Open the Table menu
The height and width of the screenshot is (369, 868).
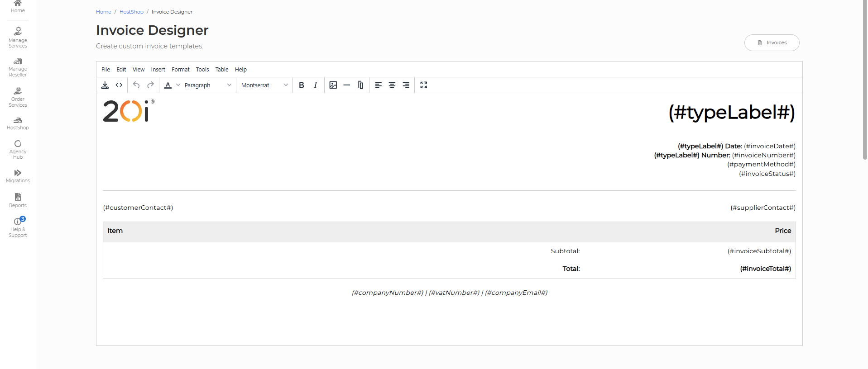click(x=222, y=70)
